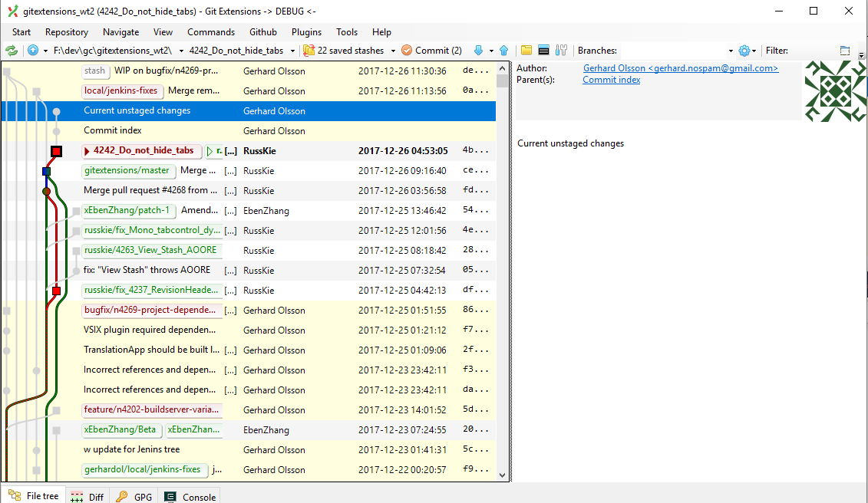Open the author email link for Gerhard Olsson
Image resolution: width=868 pixels, height=503 pixels.
coord(680,67)
